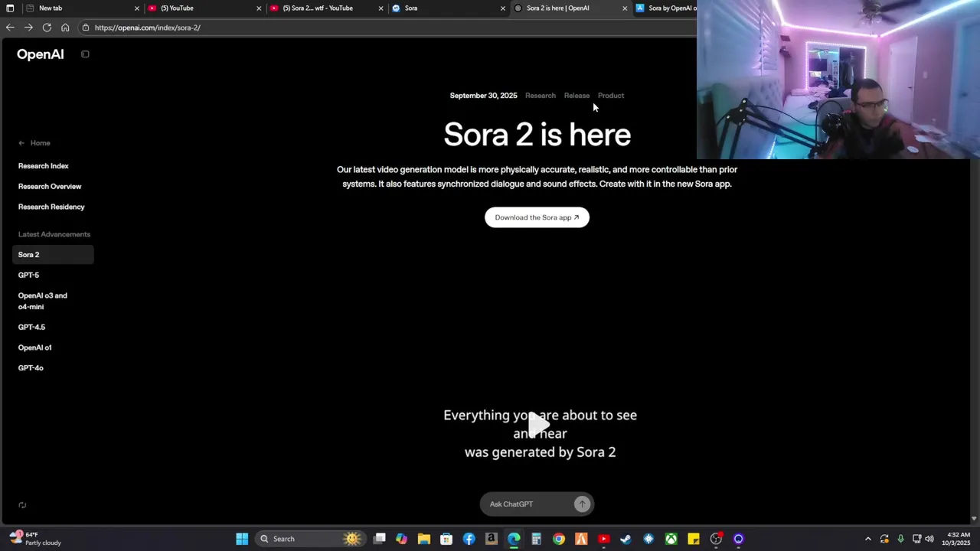Screen dimensions: 980x551
Task: Open Facebook from the taskbar
Action: click(469, 539)
